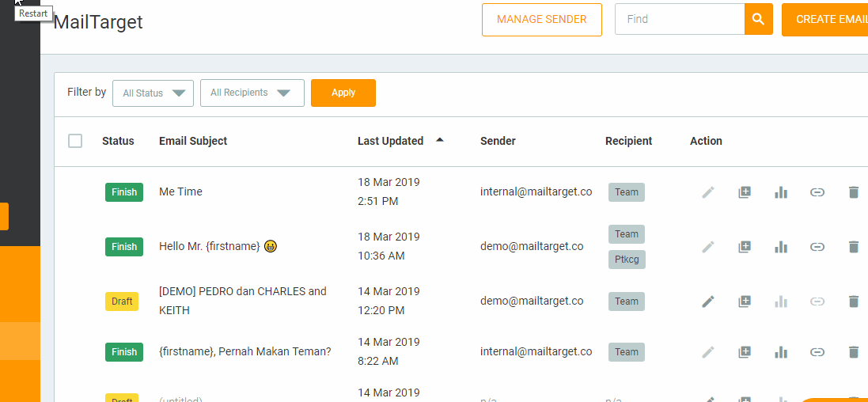Duplicate the Hello Mr. {firstname} email
The height and width of the screenshot is (402, 868).
click(x=745, y=246)
